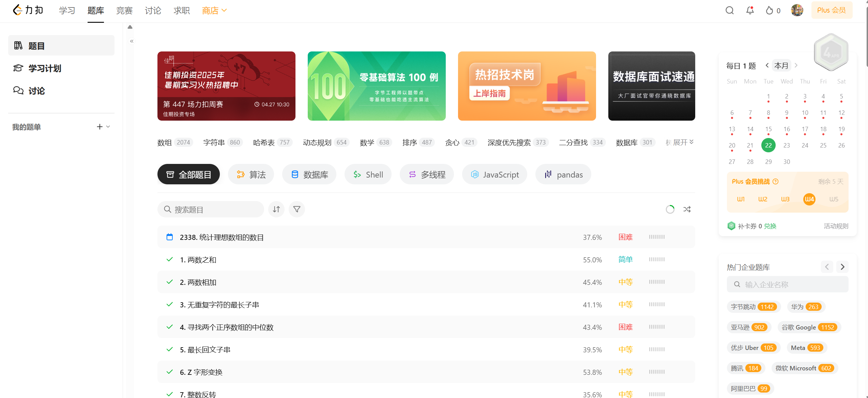Open problem 4. 寻找两个正序数组的中位数
This screenshot has width=868, height=398.
point(227,327)
